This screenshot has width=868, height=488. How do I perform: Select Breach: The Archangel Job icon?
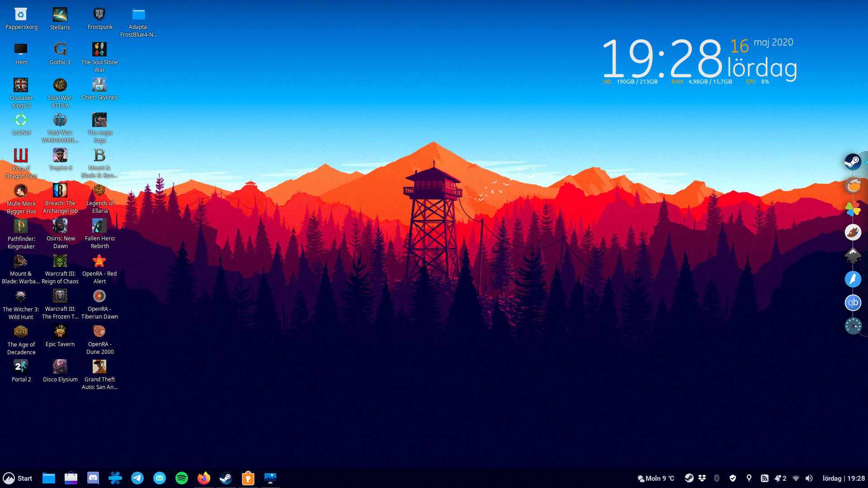(x=60, y=199)
